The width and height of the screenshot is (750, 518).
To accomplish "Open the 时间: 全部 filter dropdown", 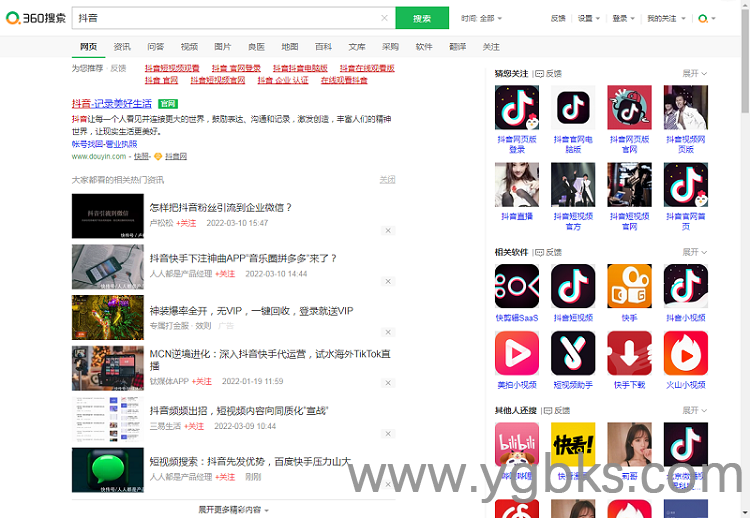I will pos(482,18).
